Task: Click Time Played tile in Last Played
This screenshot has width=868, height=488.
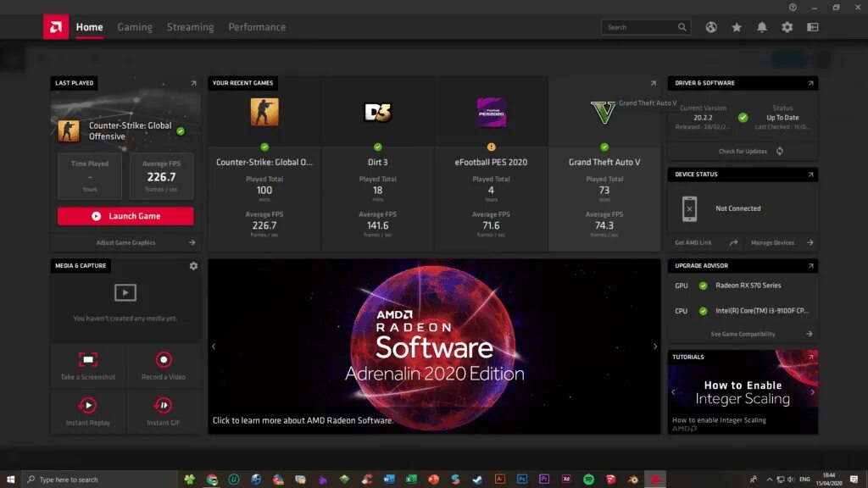Action: tap(90, 176)
